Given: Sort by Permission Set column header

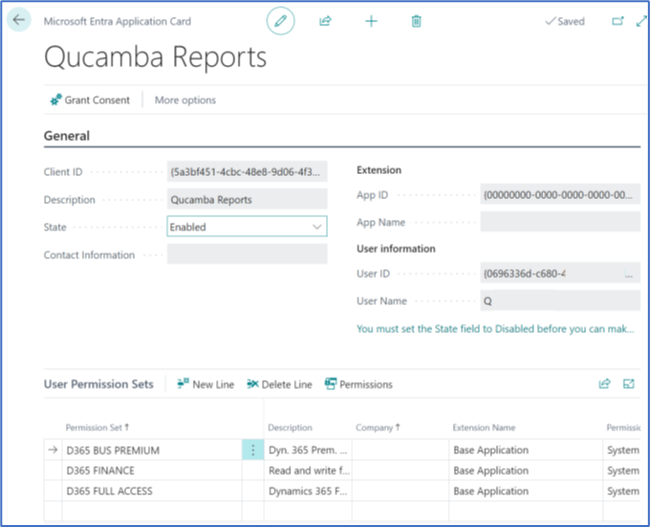Looking at the screenshot, I should 97,427.
